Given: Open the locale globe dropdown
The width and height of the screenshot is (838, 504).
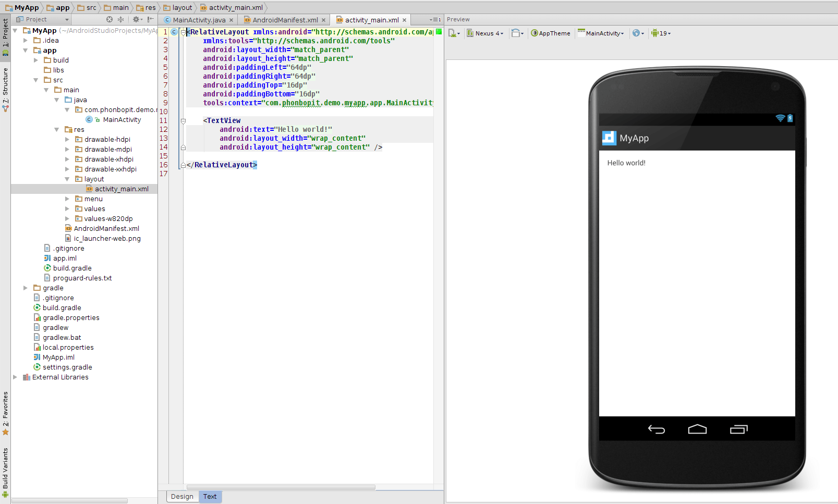Looking at the screenshot, I should point(638,33).
